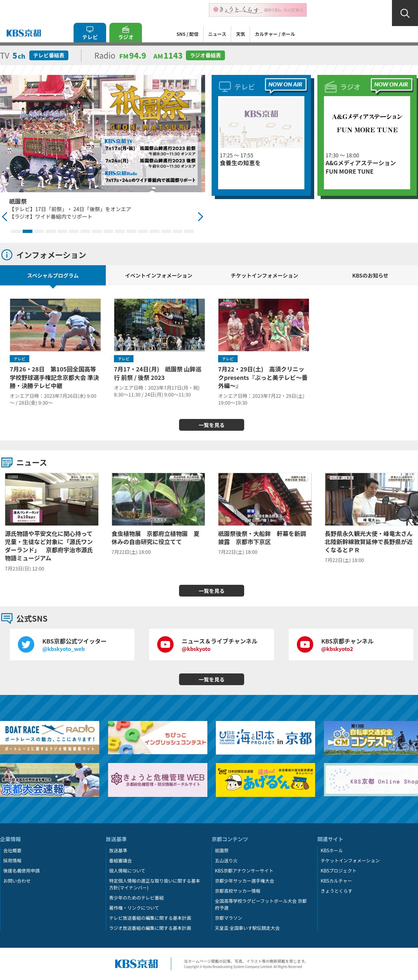Image resolution: width=418 pixels, height=980 pixels.
Task: Open ちびっこイングリッシュコンテスト banner
Action: coord(157,737)
